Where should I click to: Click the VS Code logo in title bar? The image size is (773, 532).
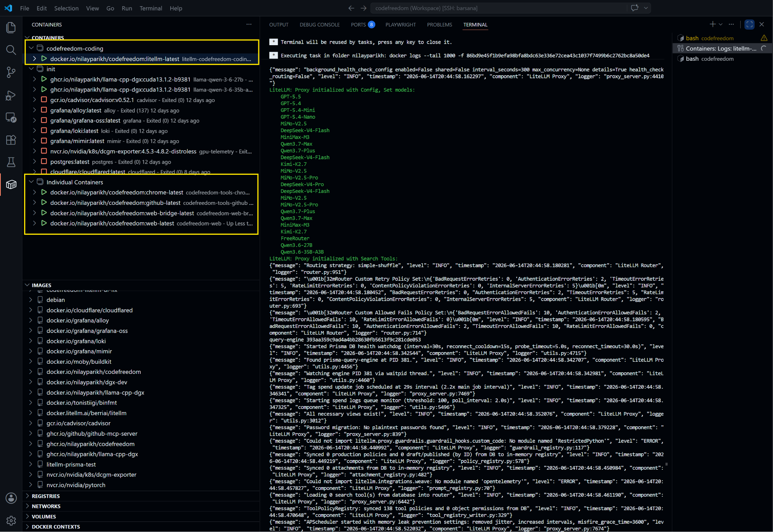point(8,8)
